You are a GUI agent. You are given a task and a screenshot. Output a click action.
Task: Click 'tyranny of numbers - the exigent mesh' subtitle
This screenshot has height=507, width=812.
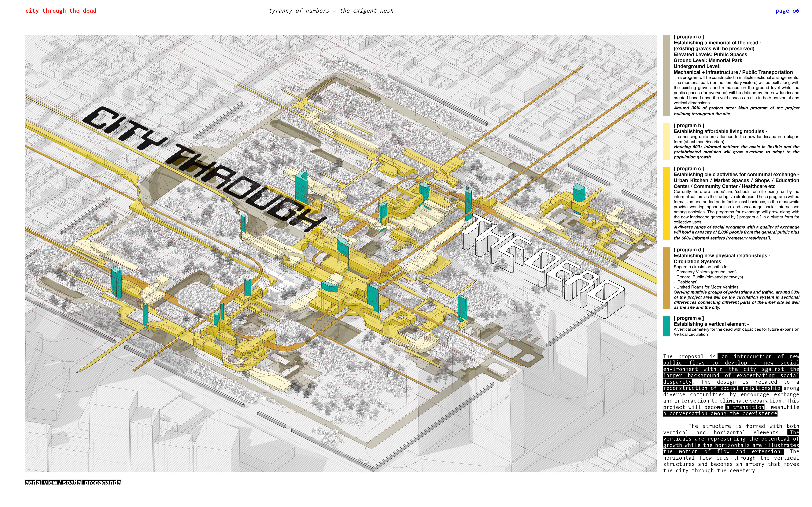(x=331, y=11)
